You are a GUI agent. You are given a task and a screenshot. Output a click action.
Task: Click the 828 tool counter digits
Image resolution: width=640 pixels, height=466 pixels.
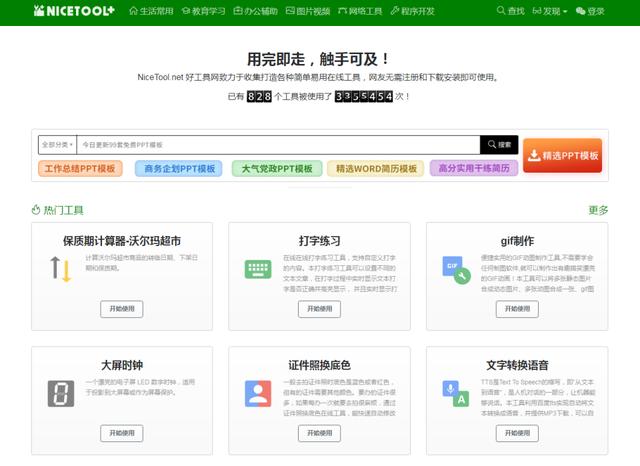pos(259,97)
